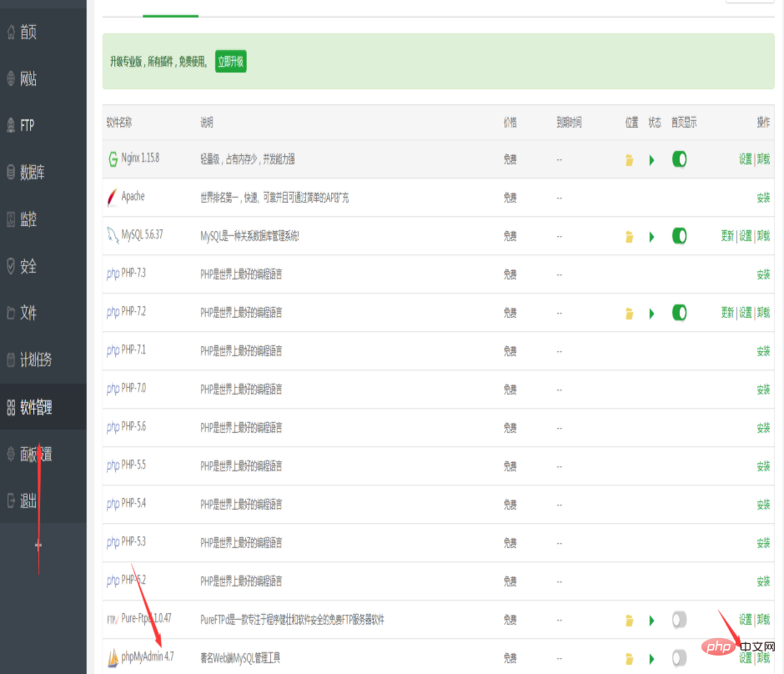Turn on homepage display toggle for phpMyAdmin
784x674 pixels.
point(679,658)
